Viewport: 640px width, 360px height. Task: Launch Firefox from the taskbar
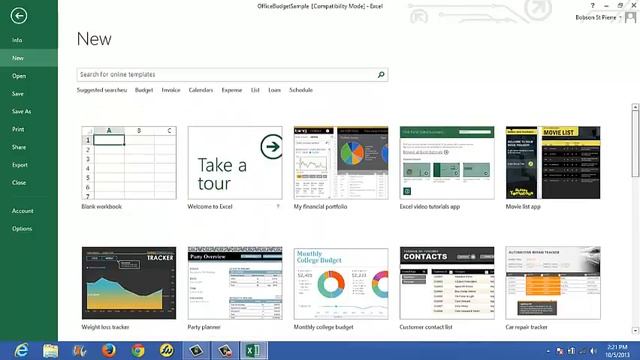coord(109,351)
